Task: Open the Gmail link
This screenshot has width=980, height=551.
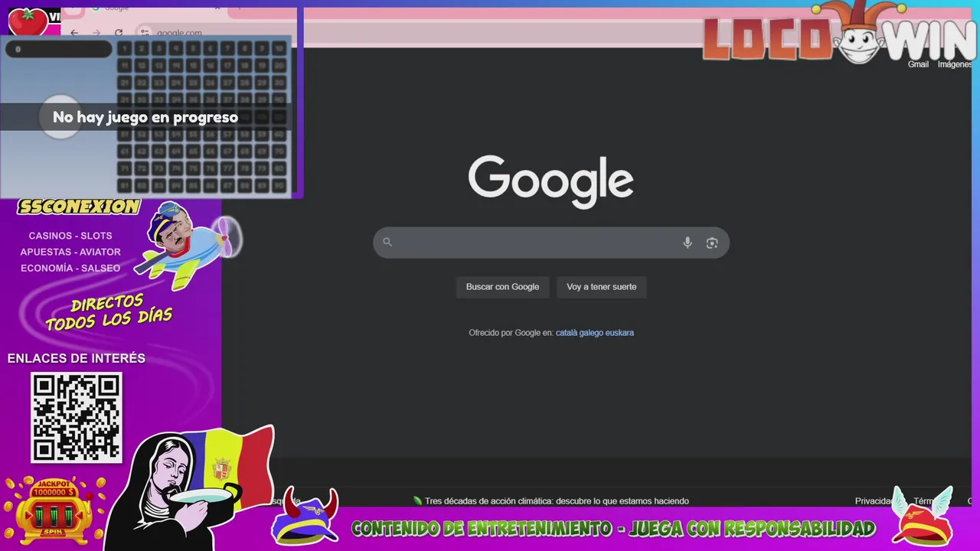Action: [918, 64]
